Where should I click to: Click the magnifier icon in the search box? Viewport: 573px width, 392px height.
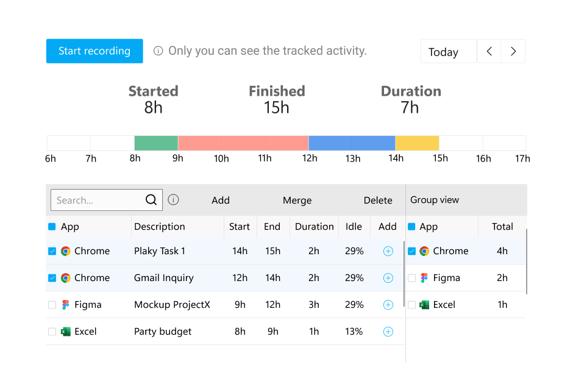pyautogui.click(x=151, y=200)
